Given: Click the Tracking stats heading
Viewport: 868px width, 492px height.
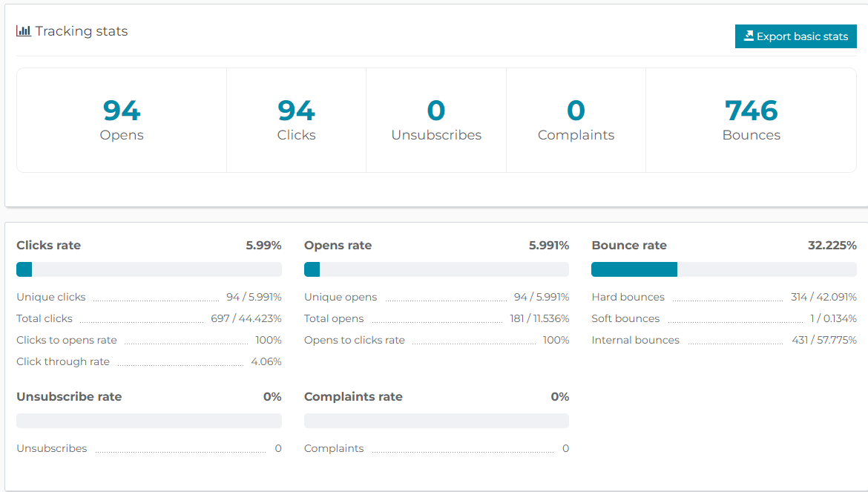Looking at the screenshot, I should point(82,31).
